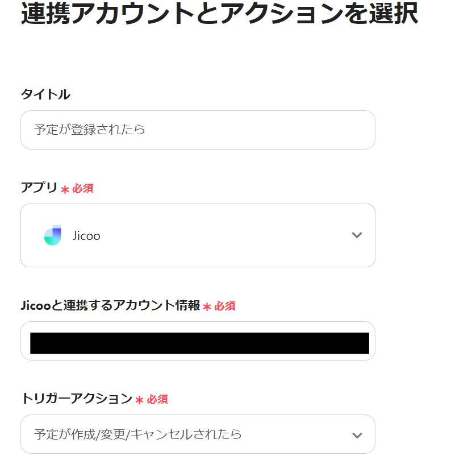
Task: Click the red asterisk beside トリガーアクション
Action: (139, 400)
